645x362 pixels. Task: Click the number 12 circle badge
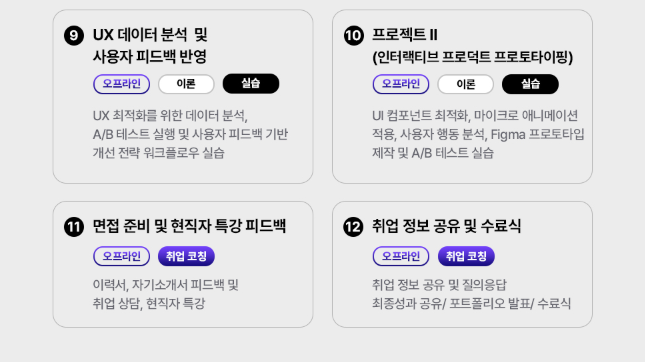click(x=353, y=227)
